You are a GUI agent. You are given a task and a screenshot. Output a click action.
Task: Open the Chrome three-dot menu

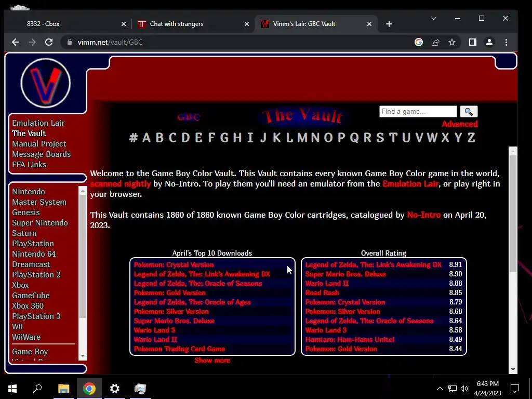pyautogui.click(x=506, y=42)
